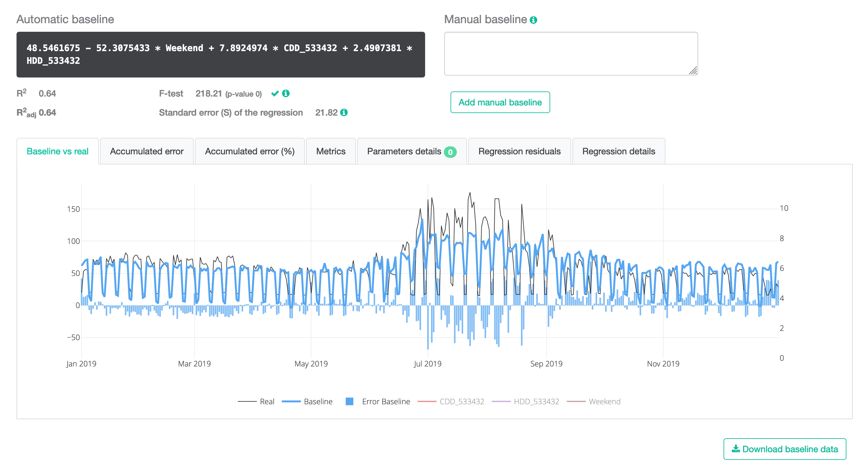Click the Nov 2019 axis label
This screenshot has height=470, width=868.
pos(663,364)
